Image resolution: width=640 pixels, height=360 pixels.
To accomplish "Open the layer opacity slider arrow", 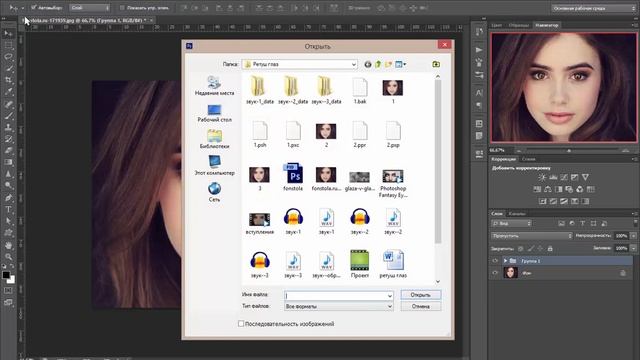I will [633, 236].
